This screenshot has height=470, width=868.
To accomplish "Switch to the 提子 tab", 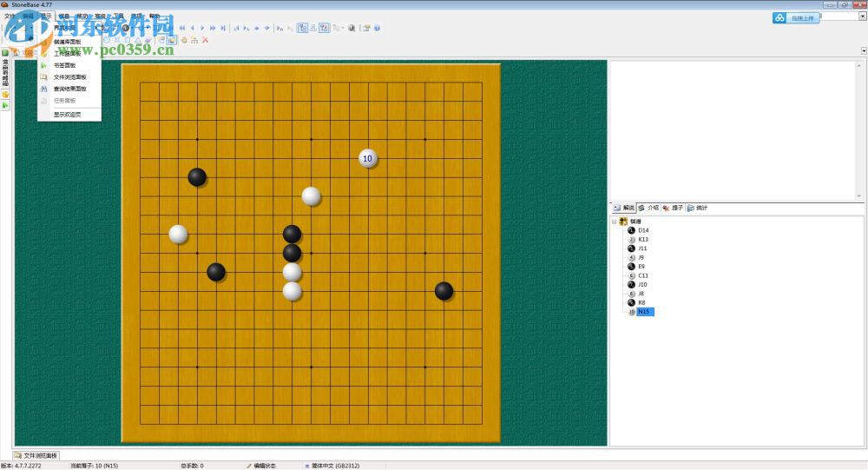I will click(x=673, y=208).
